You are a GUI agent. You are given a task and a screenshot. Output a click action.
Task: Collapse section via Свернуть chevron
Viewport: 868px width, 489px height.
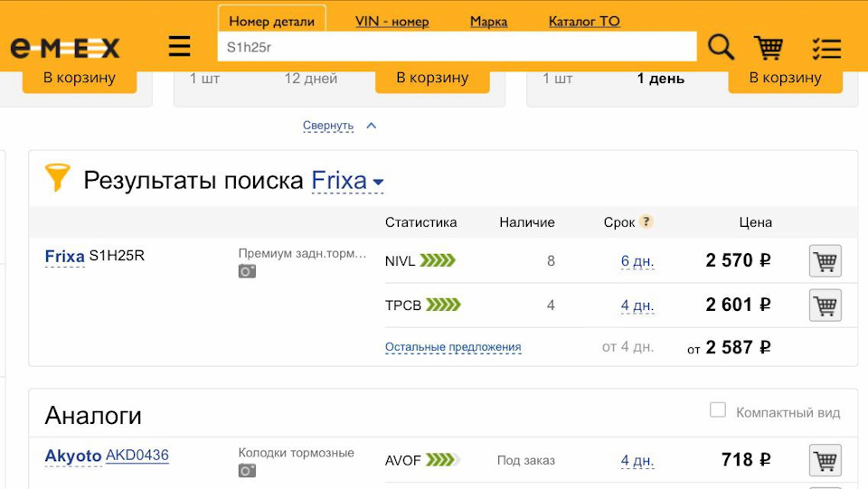[371, 126]
